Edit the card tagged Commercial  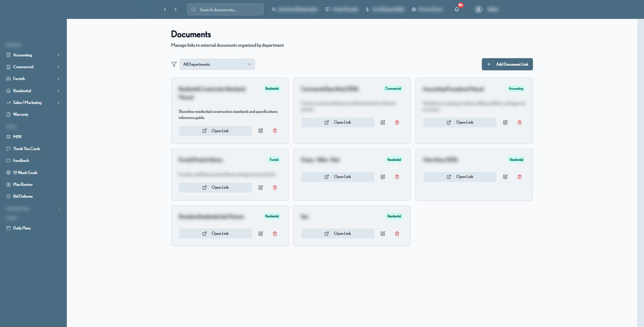tap(383, 122)
